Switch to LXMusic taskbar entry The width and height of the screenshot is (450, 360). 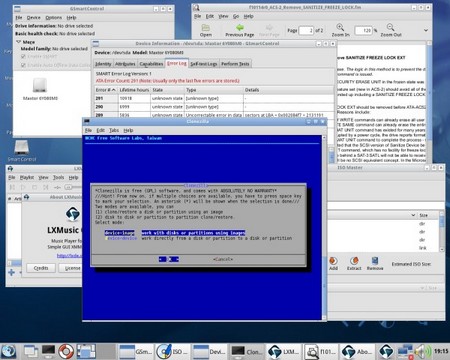pyautogui.click(x=284, y=352)
